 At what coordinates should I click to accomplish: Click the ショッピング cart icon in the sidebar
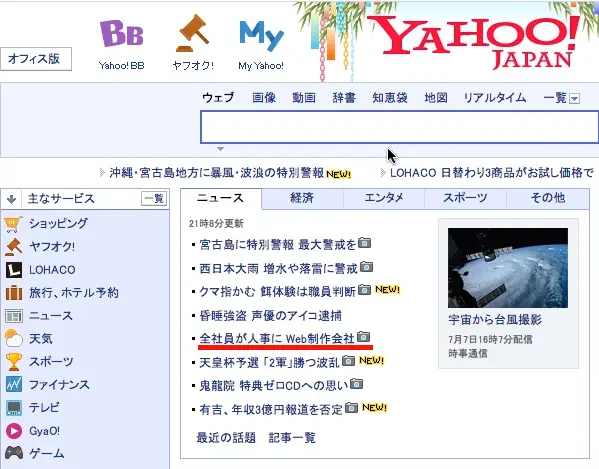(13, 224)
